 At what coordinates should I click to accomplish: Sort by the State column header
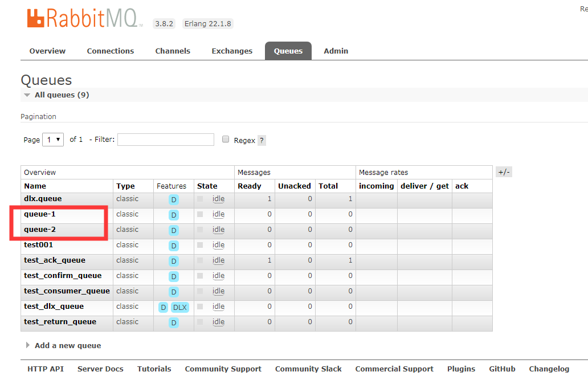point(207,186)
